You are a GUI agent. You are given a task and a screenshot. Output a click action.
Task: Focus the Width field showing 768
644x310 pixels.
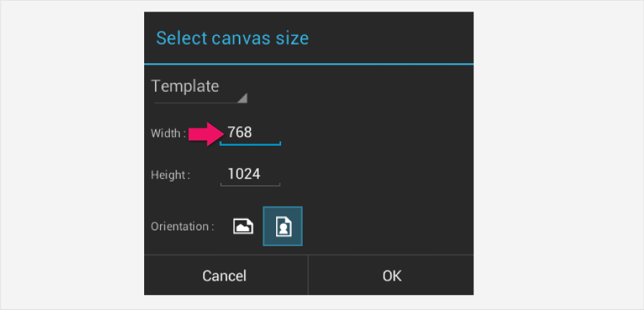click(250, 133)
